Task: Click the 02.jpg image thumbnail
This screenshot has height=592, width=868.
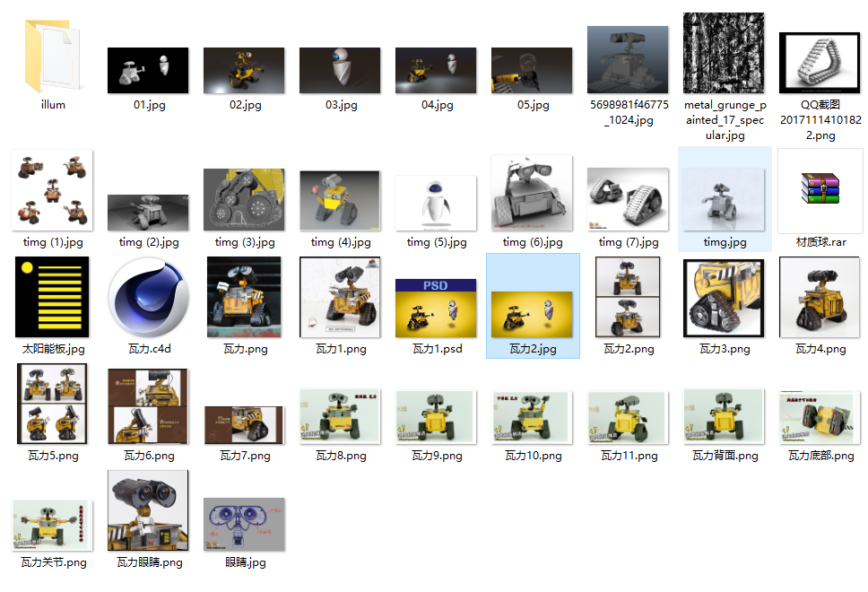Action: (x=244, y=70)
